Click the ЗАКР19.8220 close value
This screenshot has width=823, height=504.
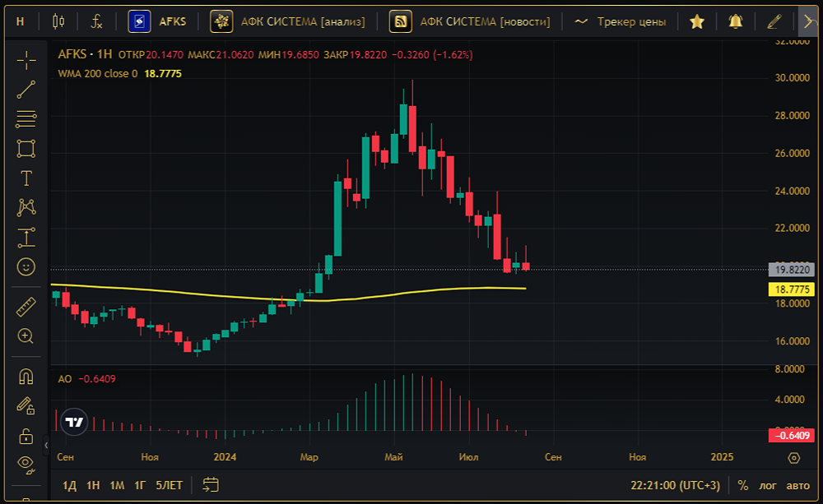[x=356, y=54]
